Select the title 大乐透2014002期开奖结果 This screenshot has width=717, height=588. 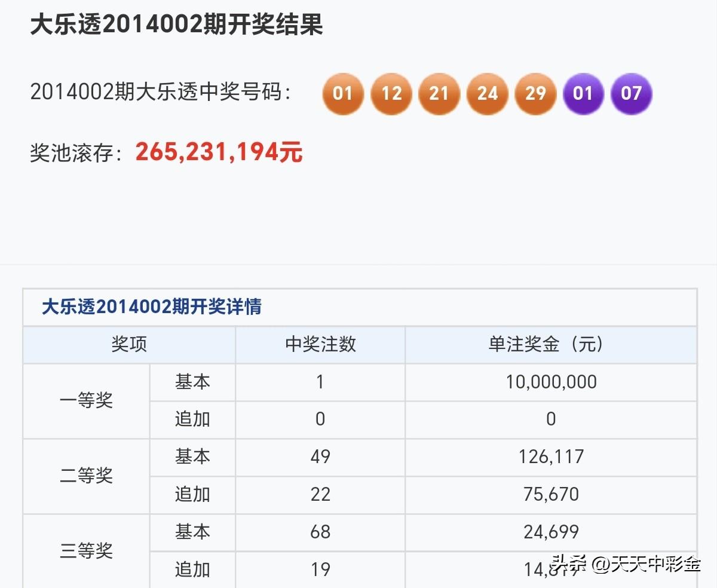point(176,24)
